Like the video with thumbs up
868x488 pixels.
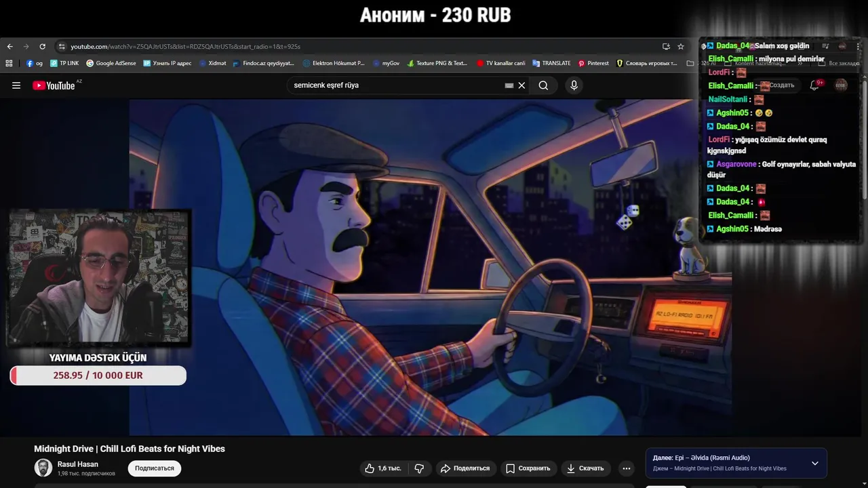382,468
